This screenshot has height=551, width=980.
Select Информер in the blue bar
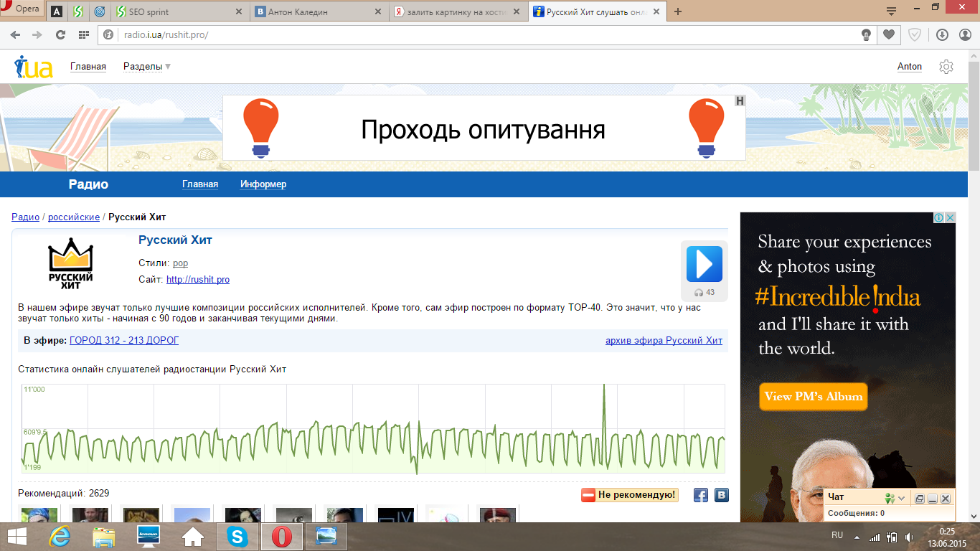(x=263, y=184)
